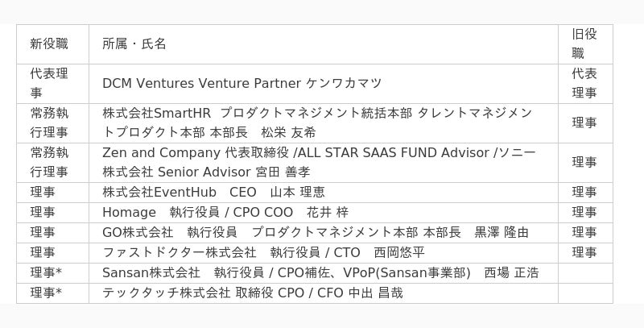The image size is (644, 328).
Task: Click the 代表理事 new role cell
Action: click(x=52, y=84)
